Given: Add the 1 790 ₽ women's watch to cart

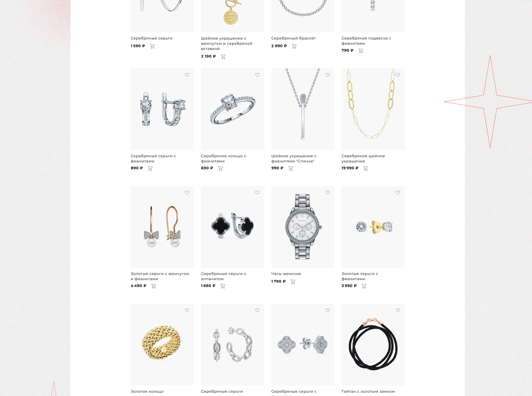Looking at the screenshot, I should pyautogui.click(x=293, y=282).
